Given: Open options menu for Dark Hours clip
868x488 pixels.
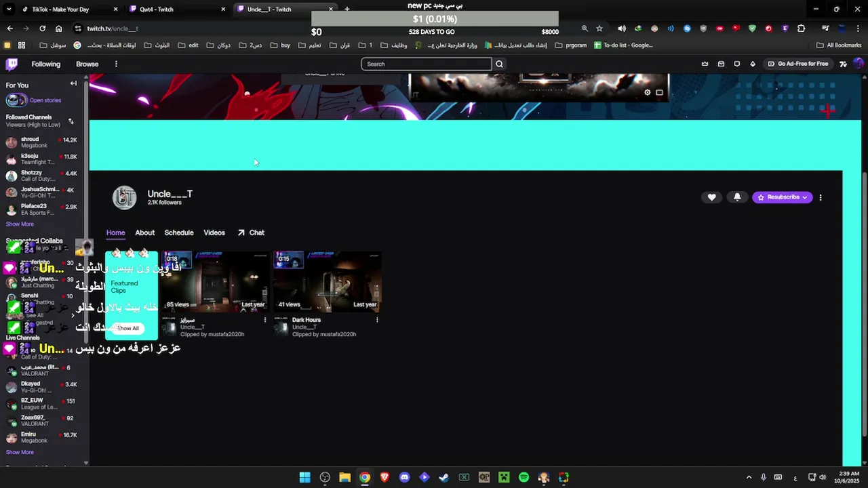Looking at the screenshot, I should pyautogui.click(x=377, y=320).
